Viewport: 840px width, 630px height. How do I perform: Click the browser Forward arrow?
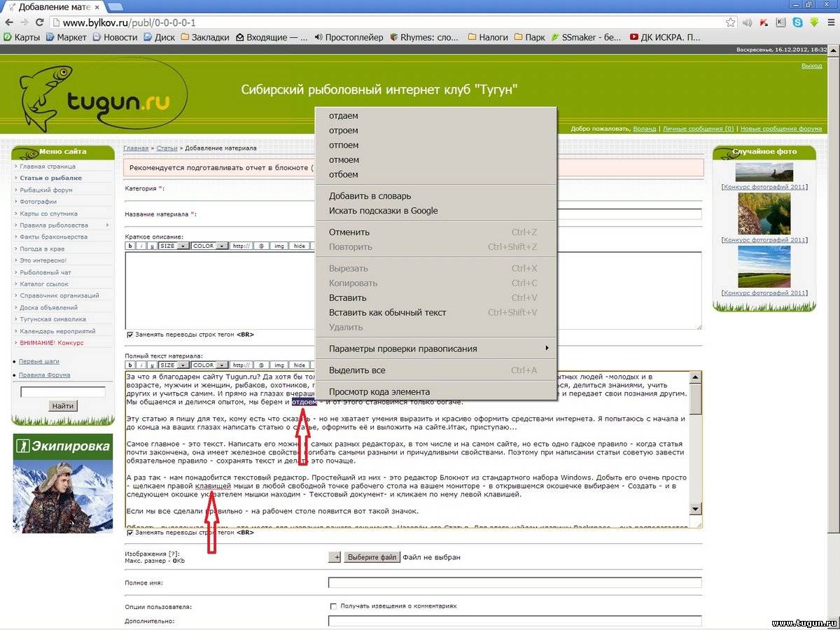tap(25, 22)
